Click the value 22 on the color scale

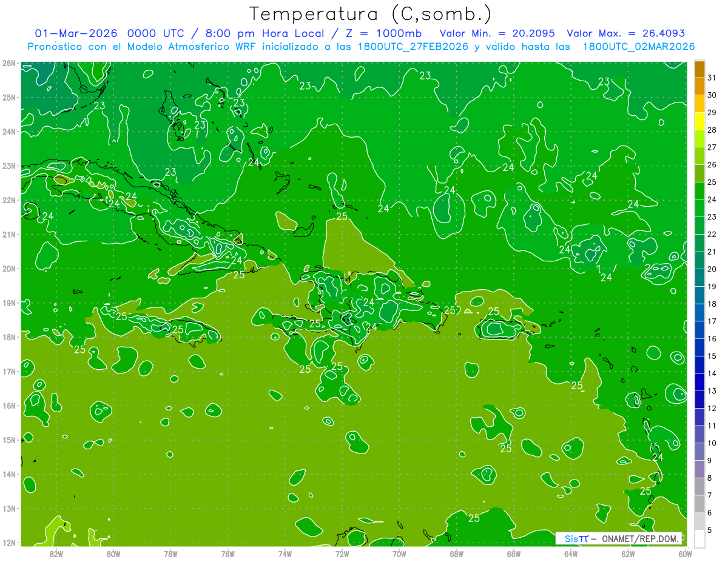pos(712,234)
